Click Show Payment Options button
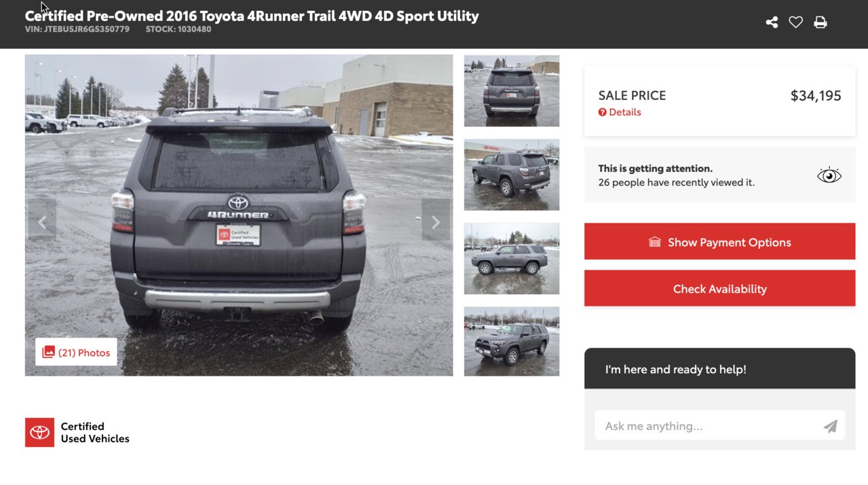 (719, 241)
